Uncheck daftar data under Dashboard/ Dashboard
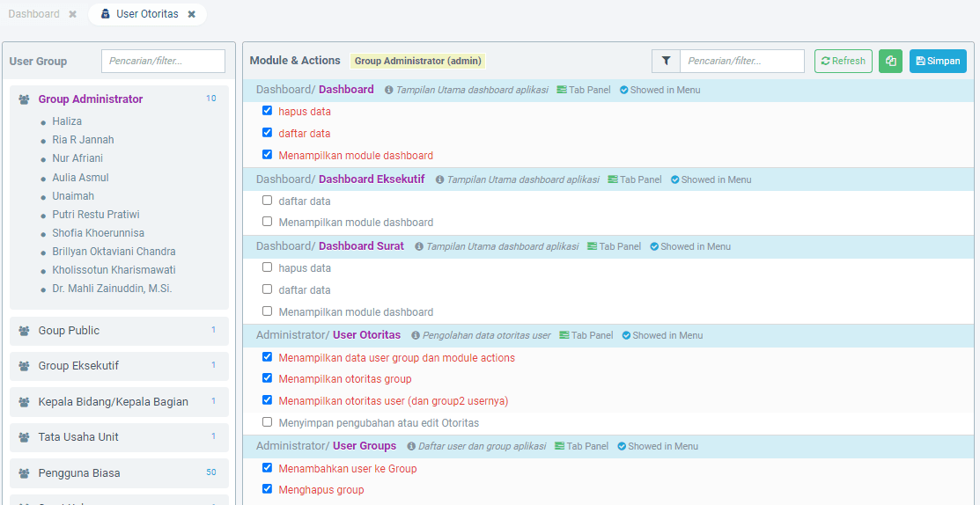This screenshot has height=505, width=980. pos(268,132)
